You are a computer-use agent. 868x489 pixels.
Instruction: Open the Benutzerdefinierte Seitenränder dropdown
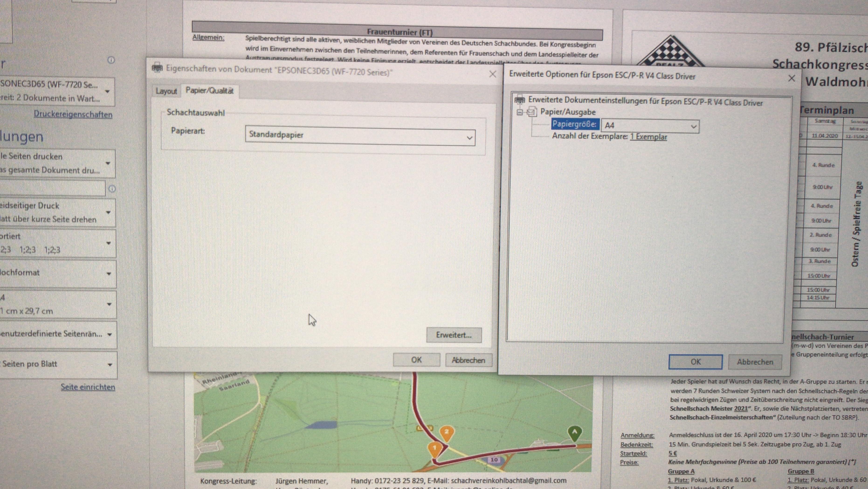(x=58, y=334)
